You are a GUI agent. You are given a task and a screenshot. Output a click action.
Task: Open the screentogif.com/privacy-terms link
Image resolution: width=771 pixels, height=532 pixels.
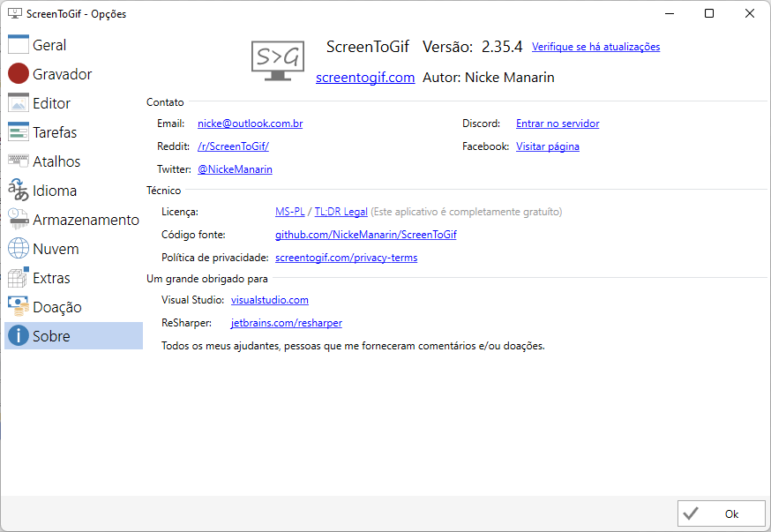tap(346, 258)
